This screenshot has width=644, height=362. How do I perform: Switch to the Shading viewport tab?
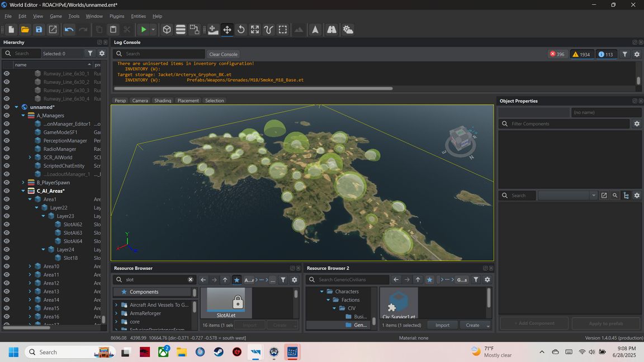163,101
